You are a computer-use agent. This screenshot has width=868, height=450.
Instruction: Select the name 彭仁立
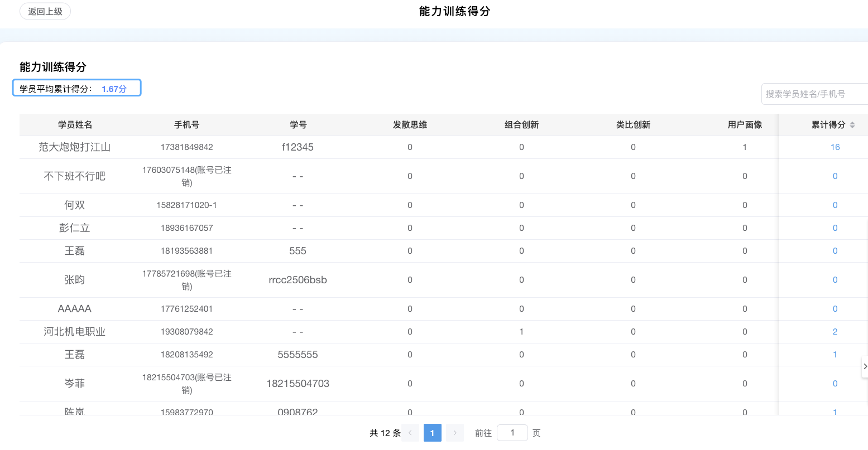(x=75, y=228)
